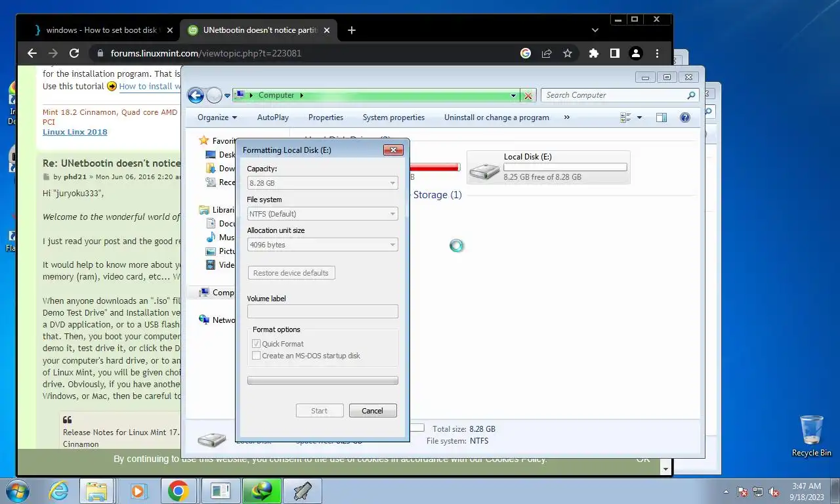Click the Start format button
This screenshot has width=840, height=504.
pyautogui.click(x=320, y=411)
